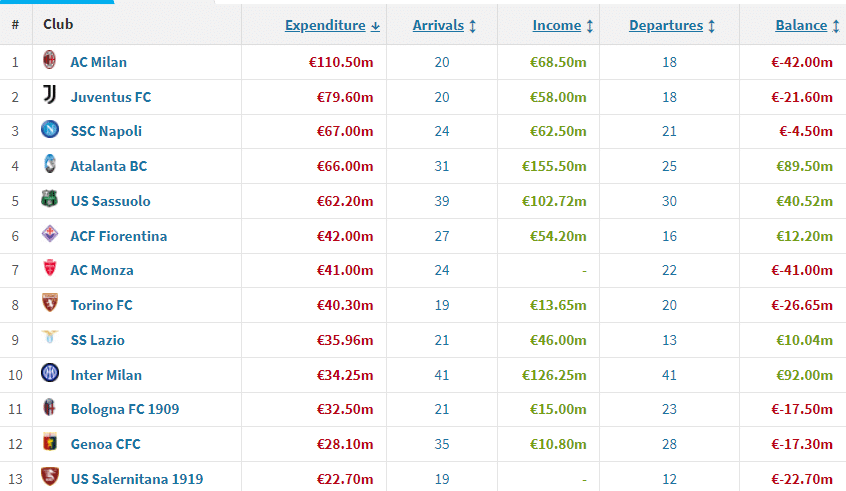Screen dimensions: 846x491
Task: Click the Torino FC crest icon
Action: 49,305
